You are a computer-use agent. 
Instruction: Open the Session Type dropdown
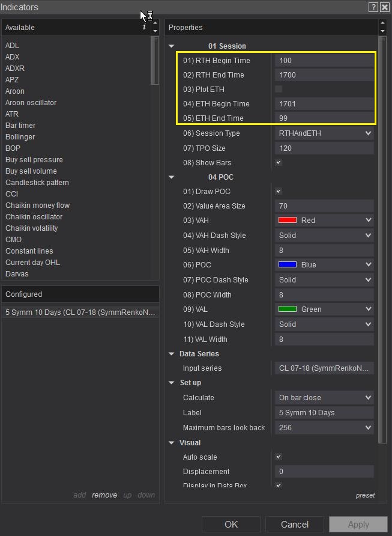[324, 133]
